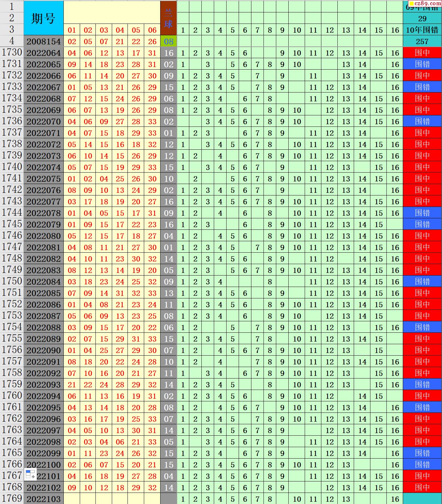
Task: Click the cell showing 257
Action: [422, 42]
